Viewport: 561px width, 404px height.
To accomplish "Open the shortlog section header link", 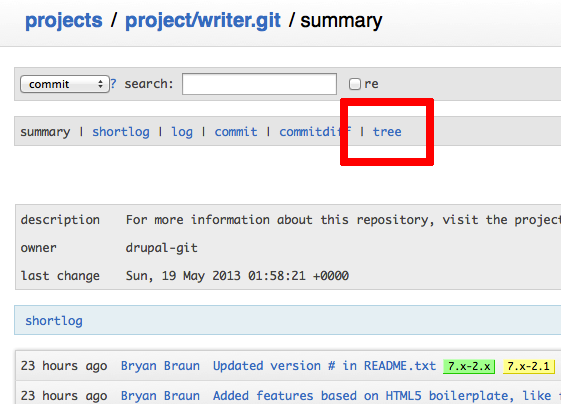I will coord(54,321).
